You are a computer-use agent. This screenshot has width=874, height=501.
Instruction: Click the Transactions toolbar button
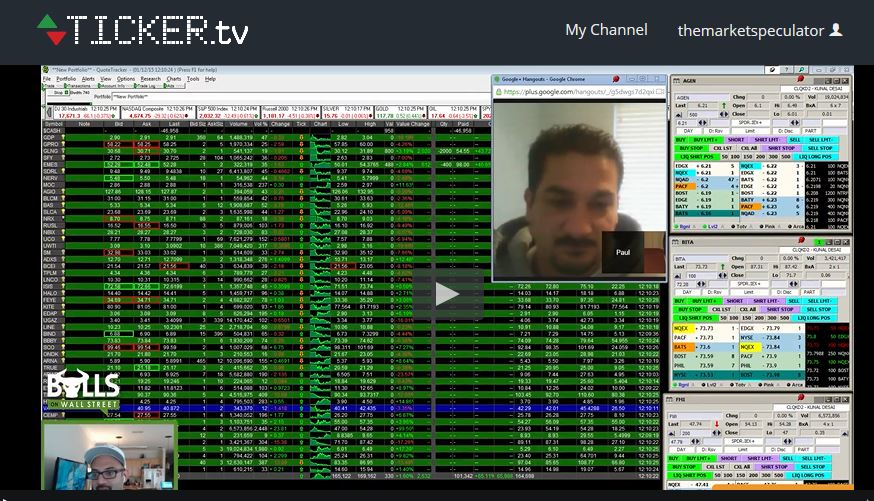[x=77, y=86]
